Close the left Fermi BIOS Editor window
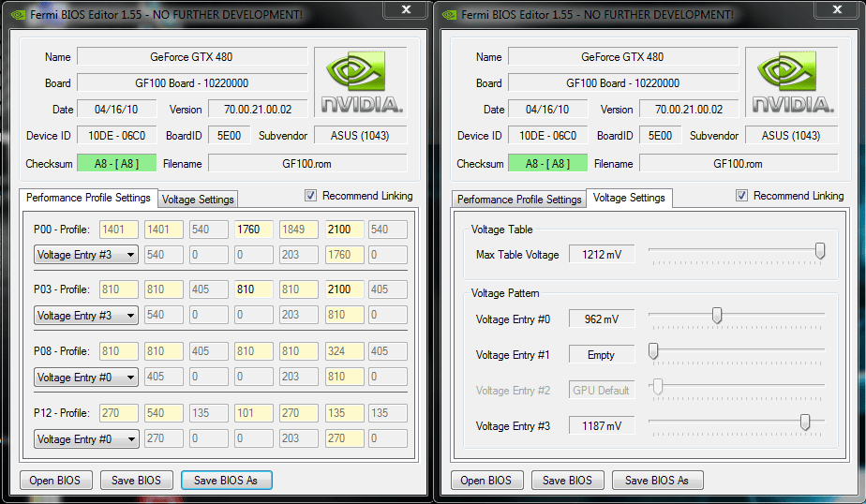The width and height of the screenshot is (866, 504). point(406,9)
